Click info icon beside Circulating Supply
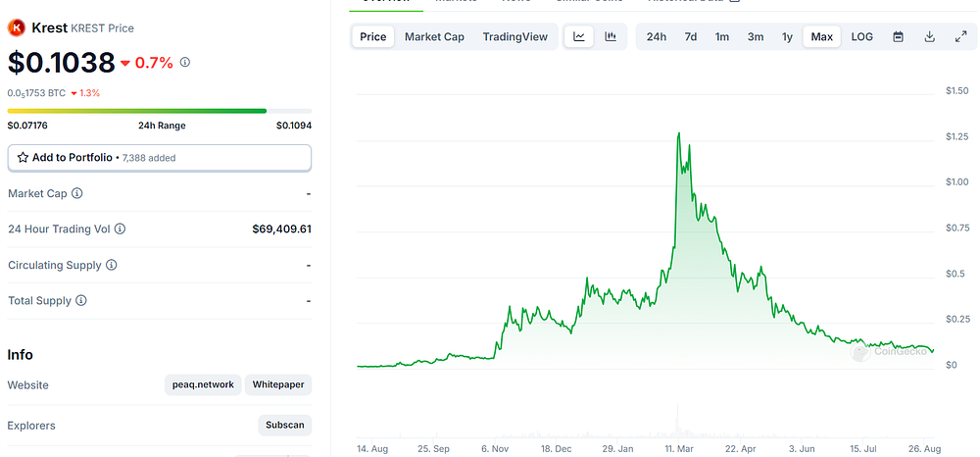The image size is (980, 457). [x=112, y=265]
